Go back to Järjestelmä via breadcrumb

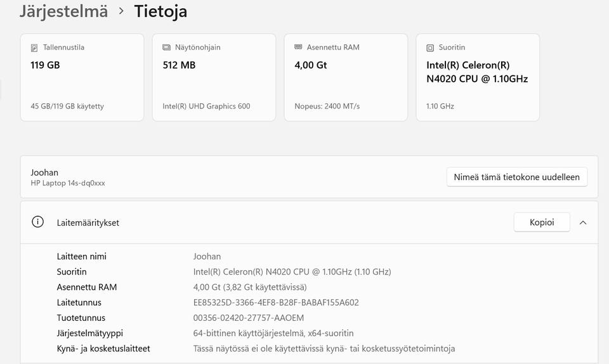(x=63, y=11)
